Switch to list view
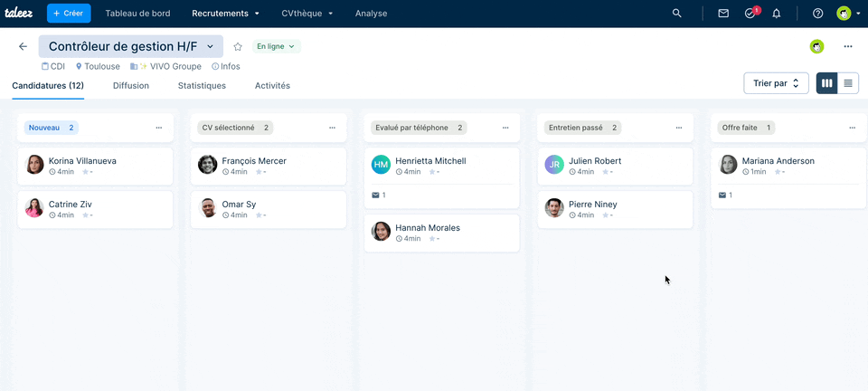The height and width of the screenshot is (391, 868). [848, 83]
